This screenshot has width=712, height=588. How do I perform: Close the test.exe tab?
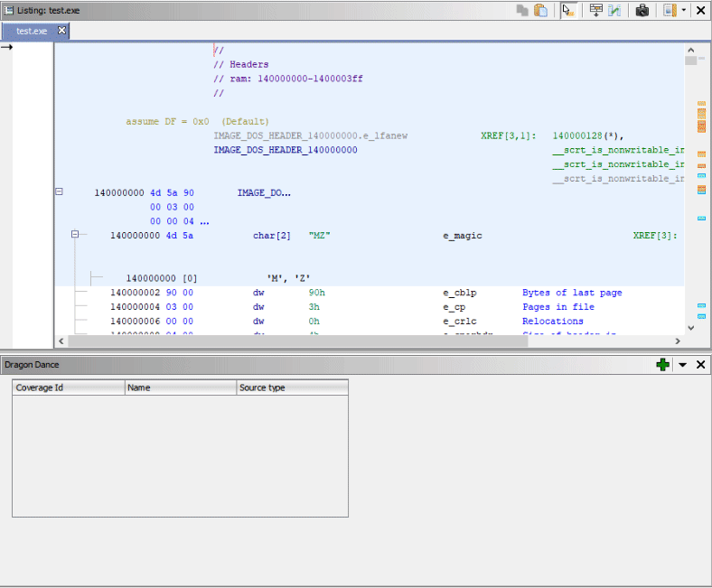61,31
